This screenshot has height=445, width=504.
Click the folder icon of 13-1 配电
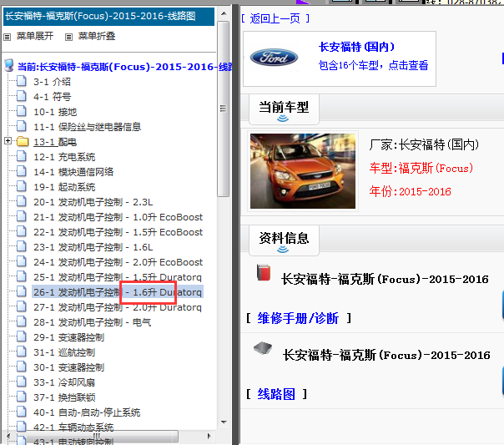coord(23,141)
